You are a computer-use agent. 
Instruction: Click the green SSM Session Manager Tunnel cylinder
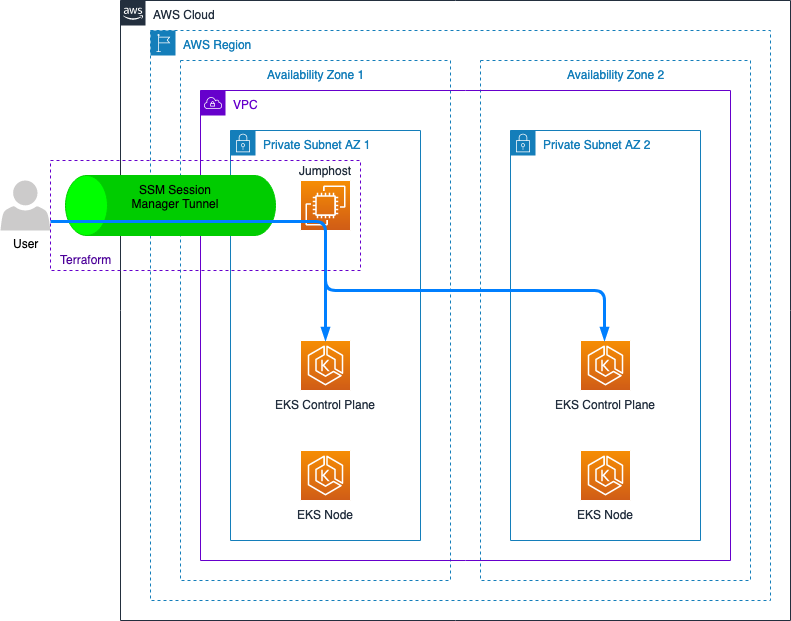[171, 205]
